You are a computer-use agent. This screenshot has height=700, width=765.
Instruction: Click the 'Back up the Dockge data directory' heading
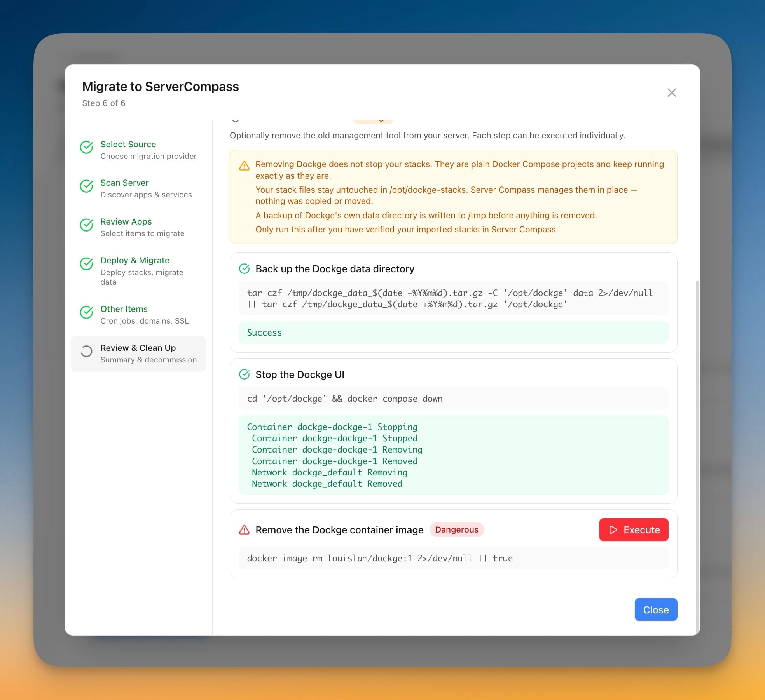(x=335, y=269)
